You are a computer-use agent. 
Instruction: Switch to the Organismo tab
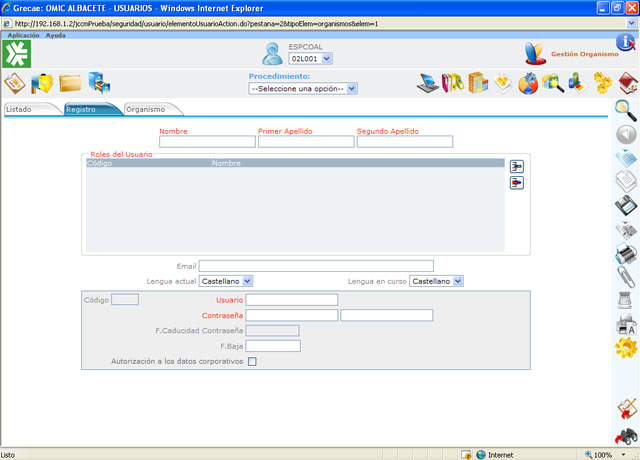[153, 109]
